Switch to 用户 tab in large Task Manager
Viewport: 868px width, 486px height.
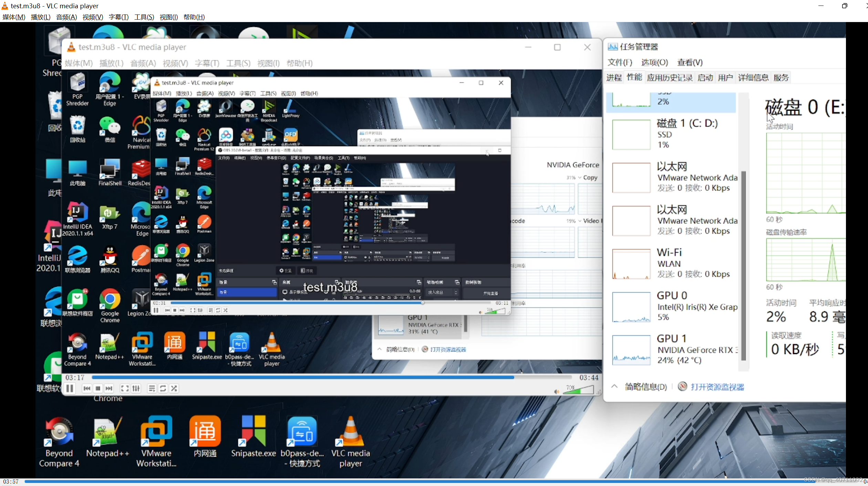click(x=725, y=78)
